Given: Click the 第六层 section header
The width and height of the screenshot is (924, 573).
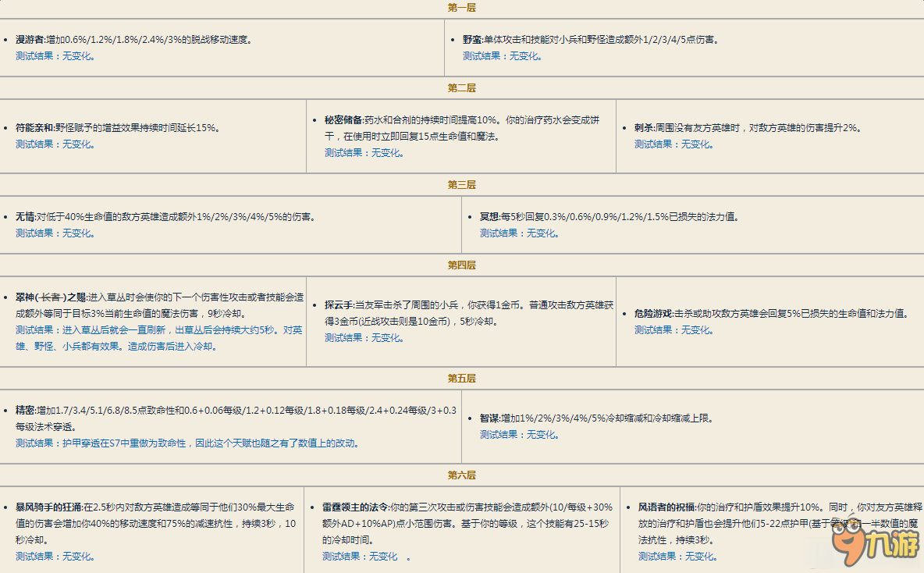Looking at the screenshot, I should [x=461, y=475].
